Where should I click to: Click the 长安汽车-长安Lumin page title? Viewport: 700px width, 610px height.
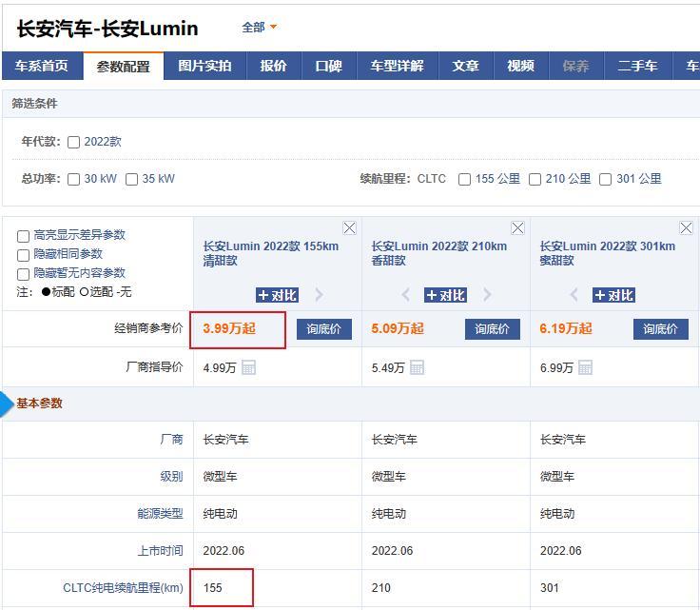tap(107, 29)
